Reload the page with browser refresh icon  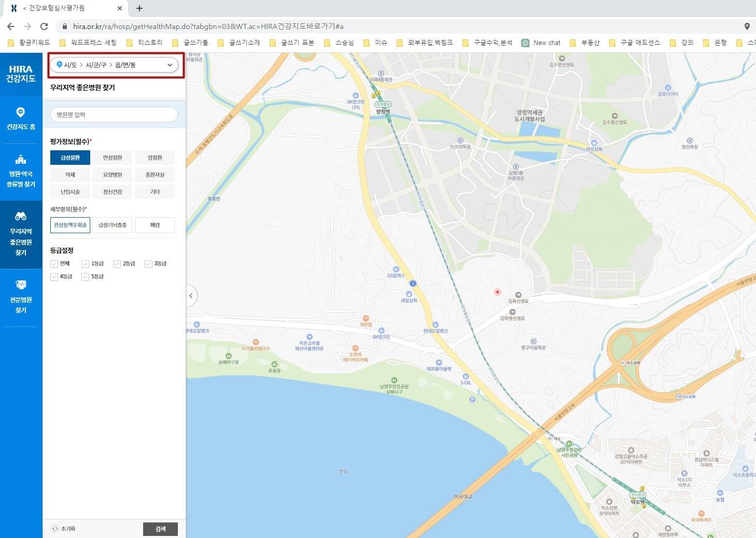pyautogui.click(x=44, y=26)
